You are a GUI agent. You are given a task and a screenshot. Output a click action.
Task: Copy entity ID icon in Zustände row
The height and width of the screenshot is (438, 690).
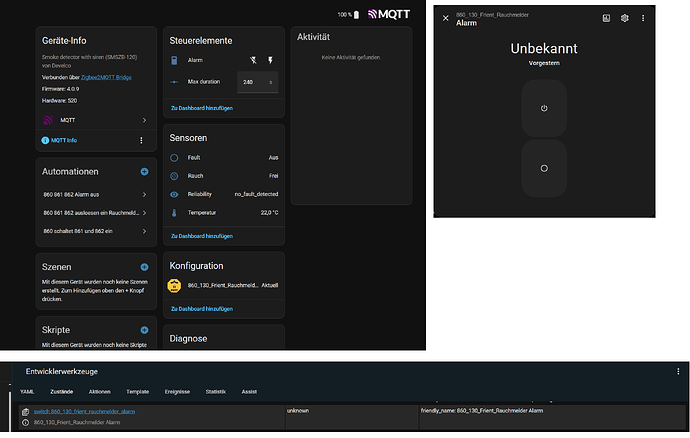tap(26, 412)
